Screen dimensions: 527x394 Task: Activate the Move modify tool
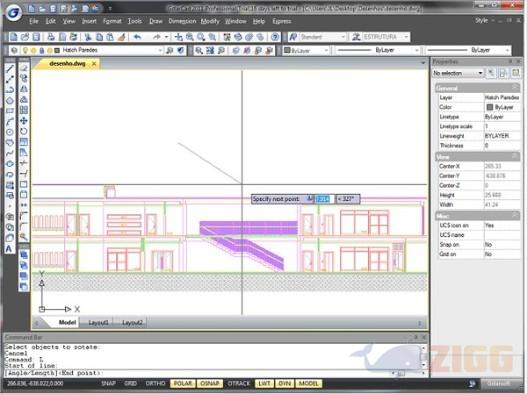[24, 121]
